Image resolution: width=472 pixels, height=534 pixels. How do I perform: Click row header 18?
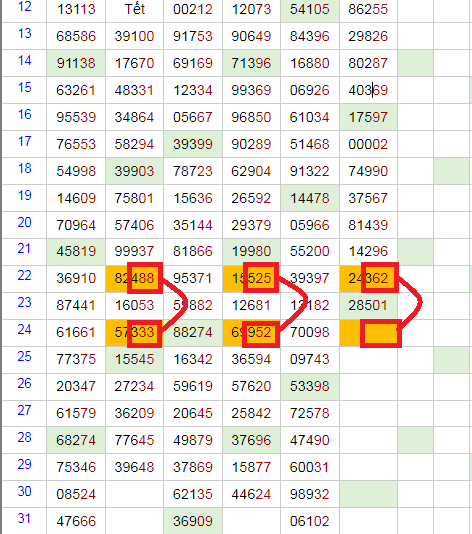click(x=24, y=171)
